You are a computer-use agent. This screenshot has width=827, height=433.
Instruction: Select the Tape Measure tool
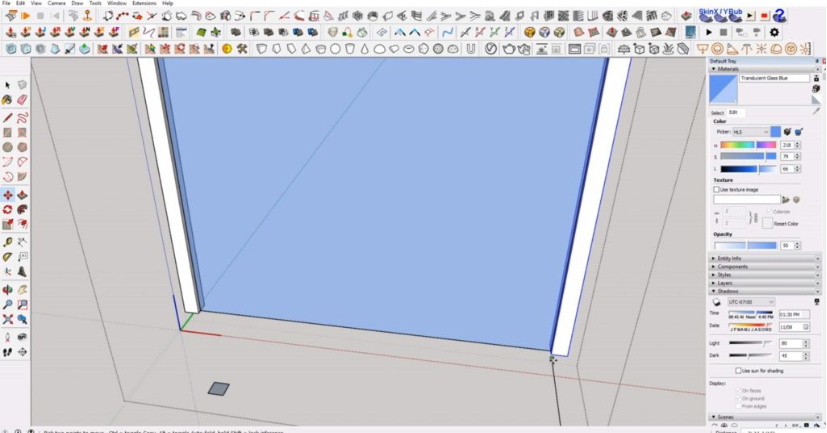point(7,242)
